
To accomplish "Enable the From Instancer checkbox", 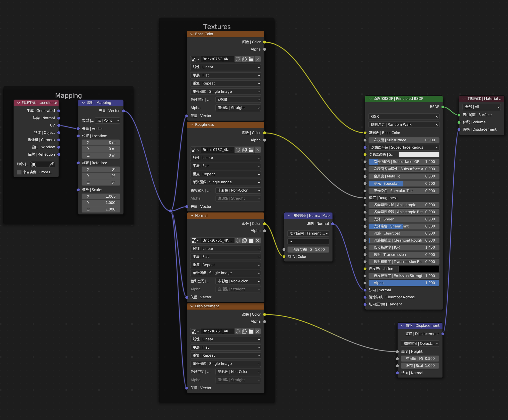I will (19, 172).
